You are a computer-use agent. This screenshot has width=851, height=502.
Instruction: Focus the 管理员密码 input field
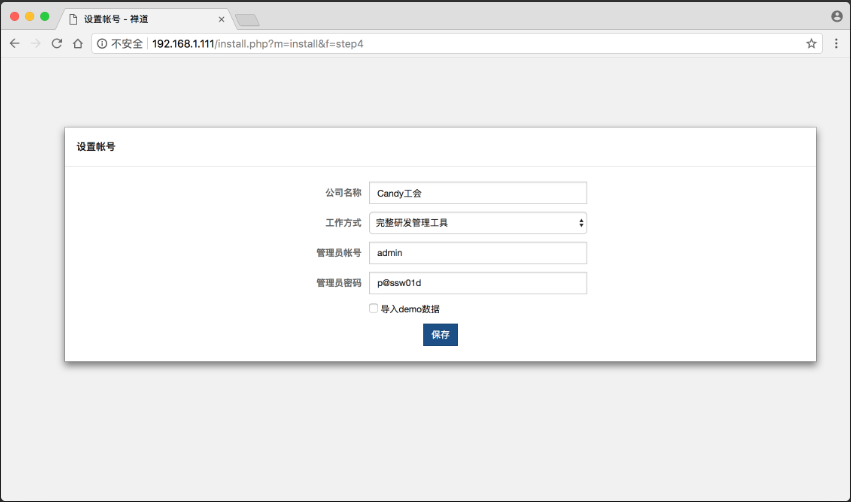coord(478,283)
